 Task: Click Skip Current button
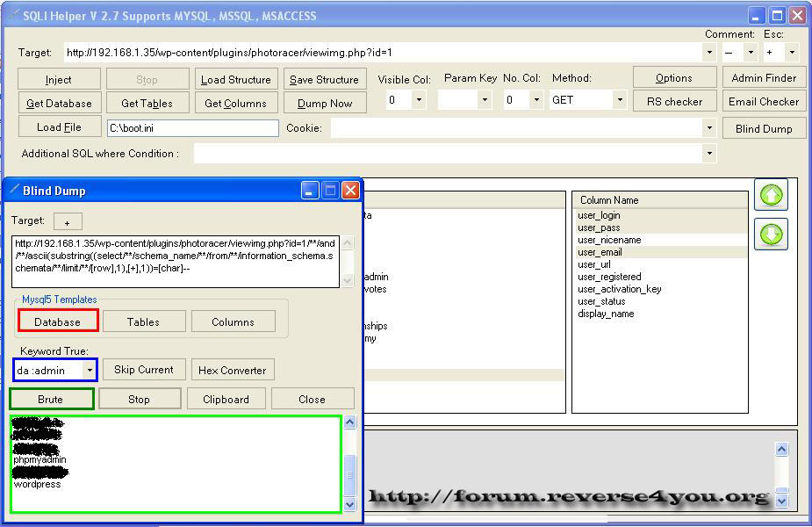pos(144,370)
